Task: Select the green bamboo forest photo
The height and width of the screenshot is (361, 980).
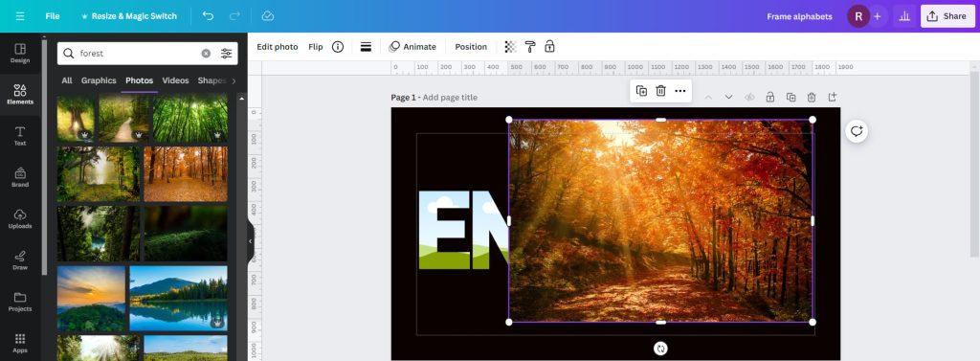Action: (190, 118)
